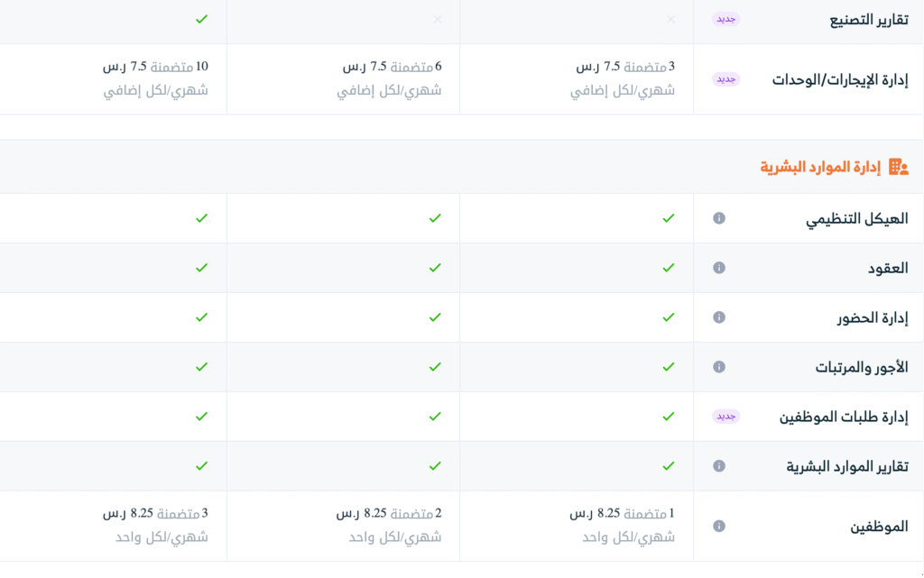
Task: Show info for إدارة الحضور
Action: [x=719, y=317]
